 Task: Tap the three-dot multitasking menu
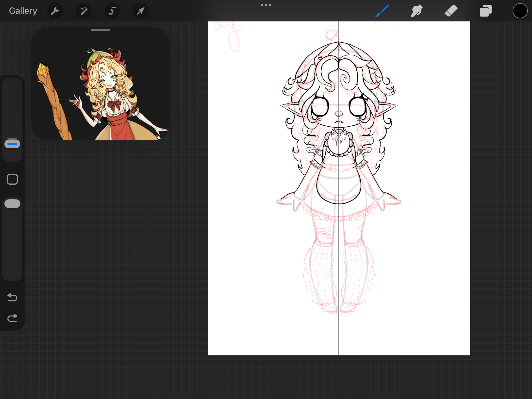(x=266, y=5)
